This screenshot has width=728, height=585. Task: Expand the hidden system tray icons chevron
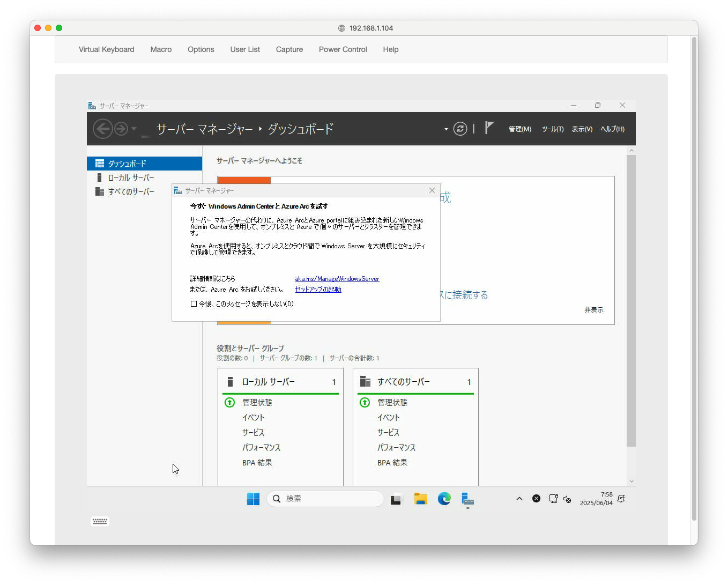pyautogui.click(x=519, y=499)
